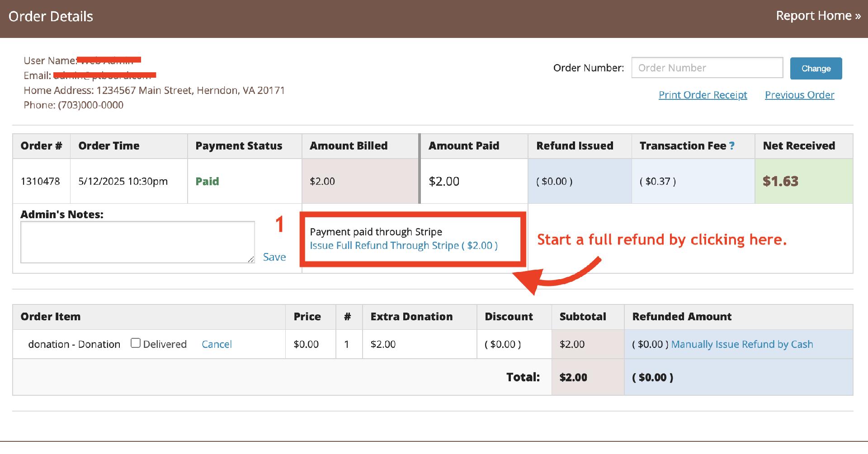Image resolution: width=868 pixels, height=454 pixels.
Task: Click into the Order Number field
Action: [707, 68]
